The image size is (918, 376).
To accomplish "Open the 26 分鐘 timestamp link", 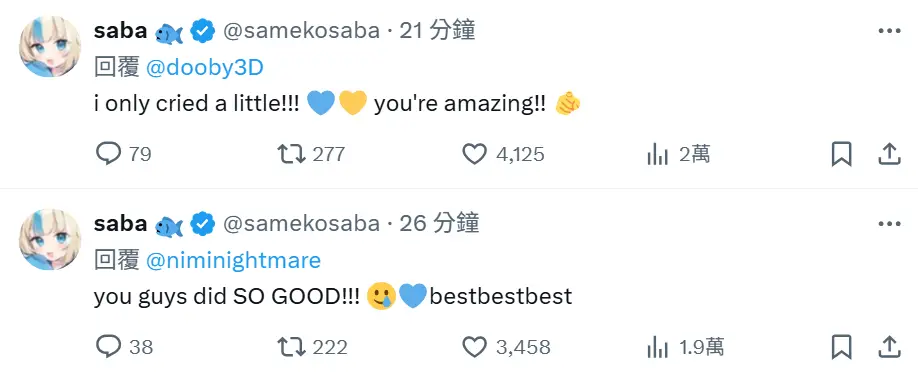I will [x=439, y=223].
